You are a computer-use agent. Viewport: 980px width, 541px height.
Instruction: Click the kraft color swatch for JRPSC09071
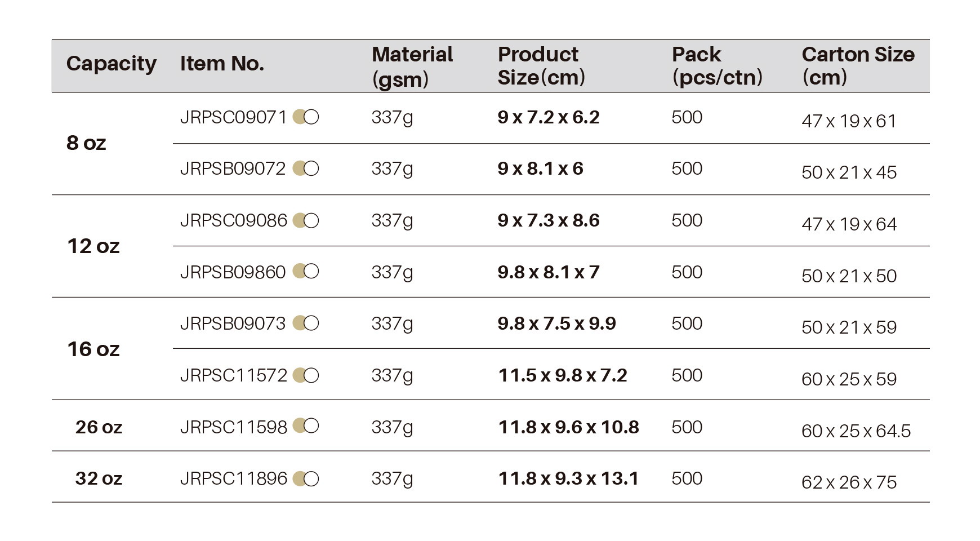point(299,117)
